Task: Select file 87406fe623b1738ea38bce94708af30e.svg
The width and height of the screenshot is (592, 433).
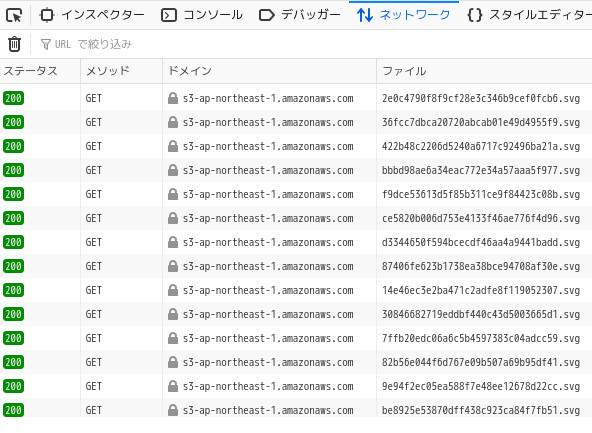Action: pyautogui.click(x=481, y=266)
